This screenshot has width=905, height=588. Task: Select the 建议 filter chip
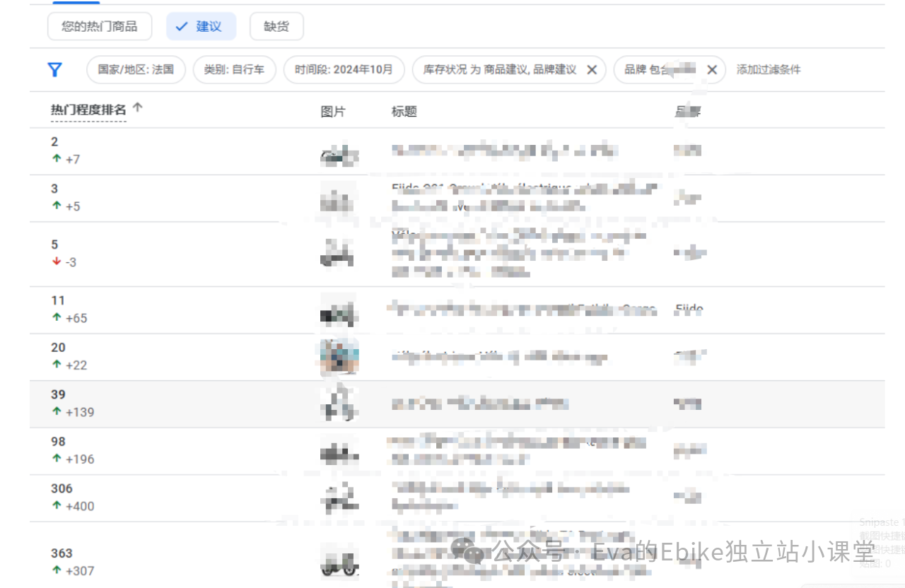pos(200,27)
